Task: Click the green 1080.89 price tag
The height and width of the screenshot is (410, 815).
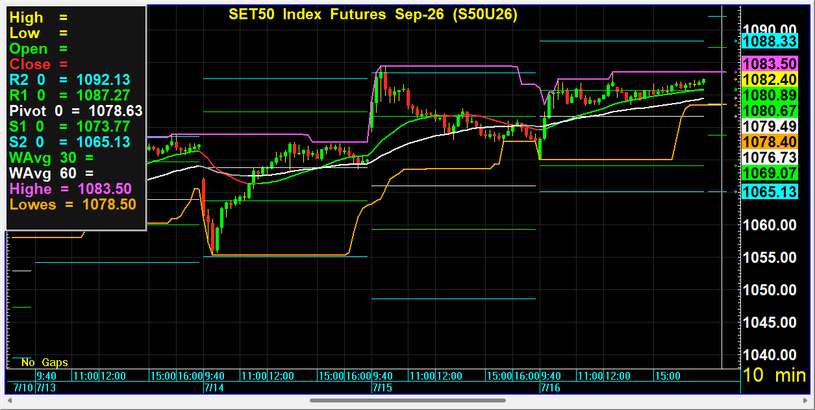Action: (769, 95)
